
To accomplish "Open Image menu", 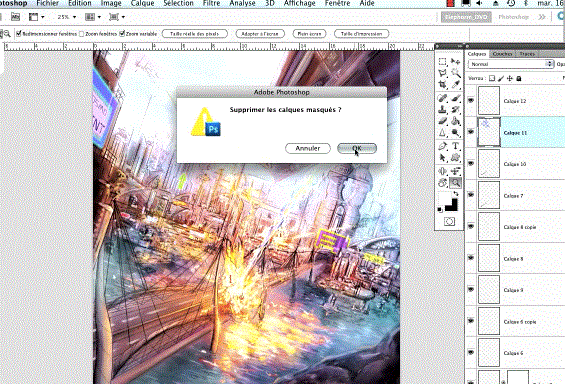I will 111,3.
